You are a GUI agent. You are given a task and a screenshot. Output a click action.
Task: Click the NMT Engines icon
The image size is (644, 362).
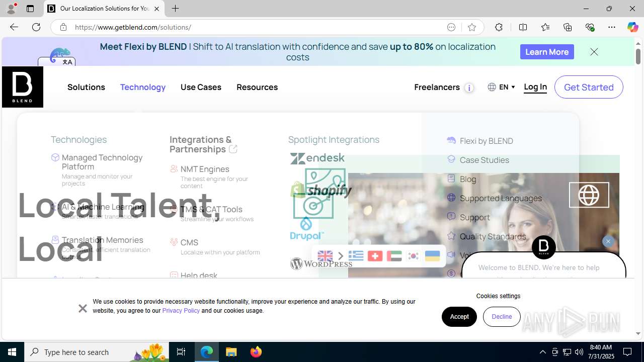point(174,169)
